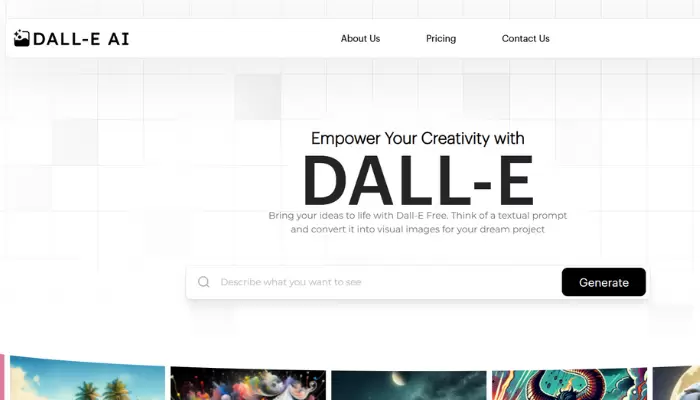Open the colorful paint splash thumbnail
This screenshot has width=700, height=400.
pyautogui.click(x=248, y=383)
